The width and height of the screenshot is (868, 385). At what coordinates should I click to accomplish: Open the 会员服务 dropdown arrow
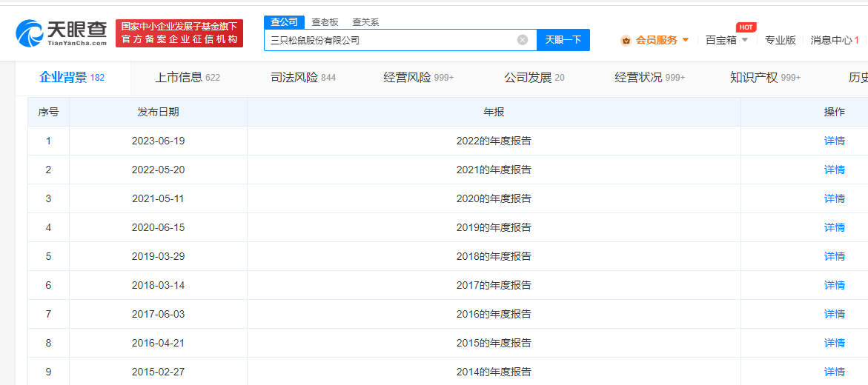(686, 40)
